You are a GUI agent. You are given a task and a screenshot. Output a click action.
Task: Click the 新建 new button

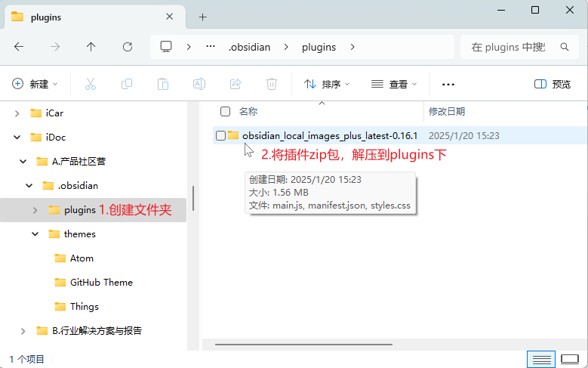coord(35,84)
